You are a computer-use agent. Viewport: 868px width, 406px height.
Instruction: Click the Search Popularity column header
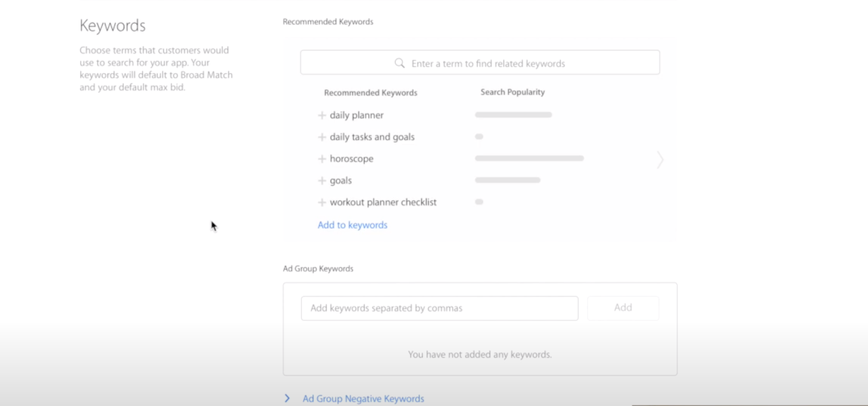point(512,92)
